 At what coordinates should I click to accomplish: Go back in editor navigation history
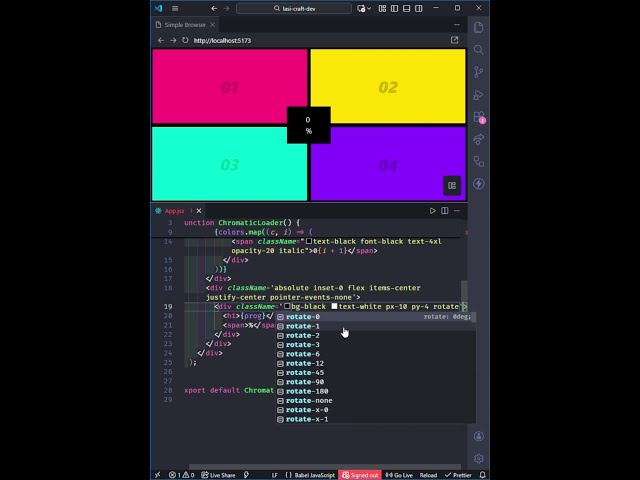(214, 8)
